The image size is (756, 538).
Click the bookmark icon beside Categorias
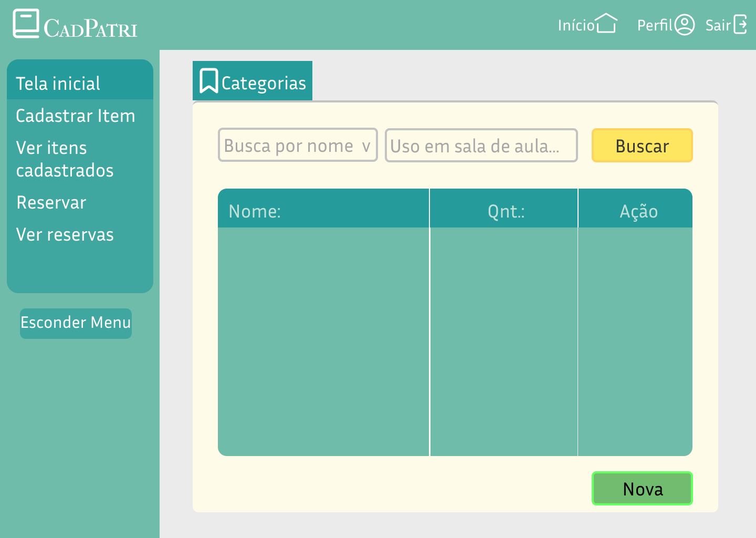point(208,81)
